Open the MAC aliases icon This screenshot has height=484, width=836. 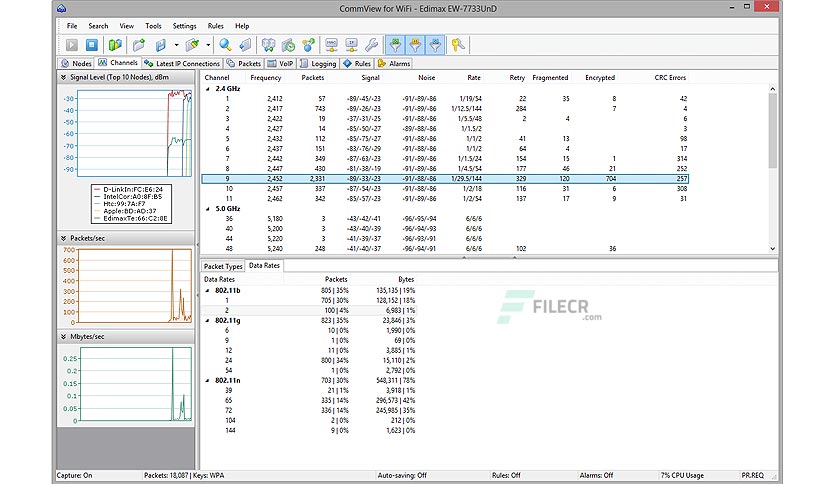coord(332,45)
